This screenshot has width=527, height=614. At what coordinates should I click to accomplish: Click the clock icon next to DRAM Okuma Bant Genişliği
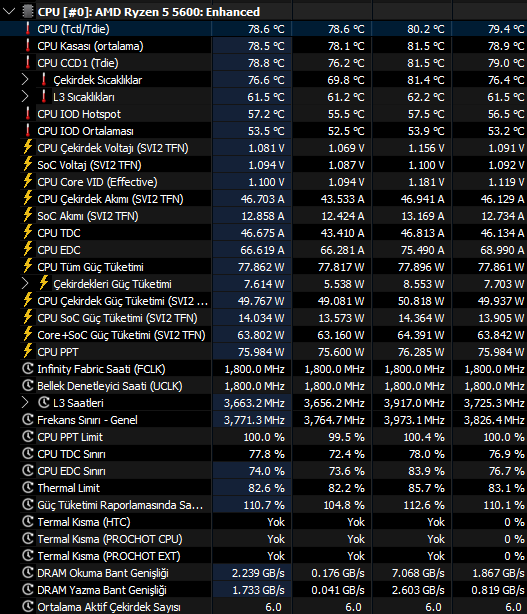pyautogui.click(x=28, y=573)
